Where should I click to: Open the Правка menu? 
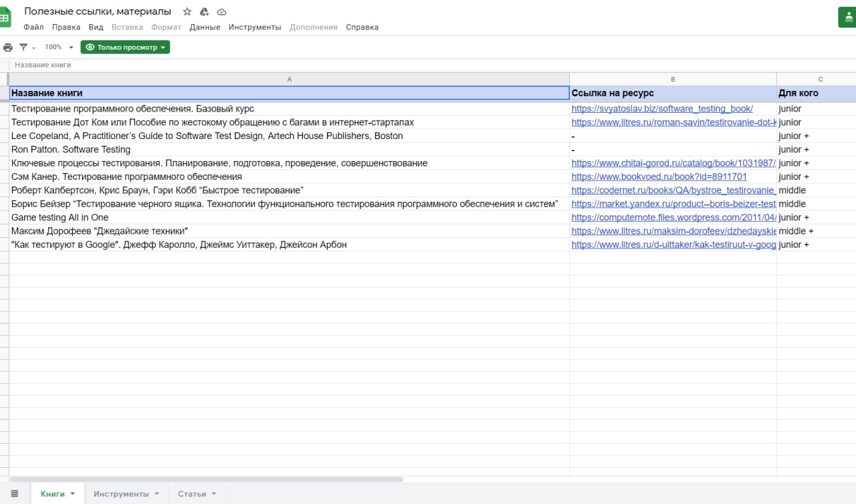[66, 27]
